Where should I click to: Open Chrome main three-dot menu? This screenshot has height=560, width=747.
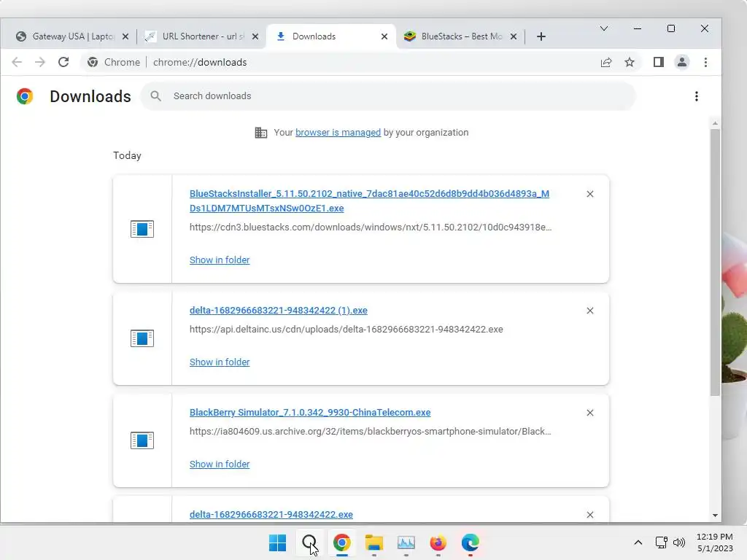pyautogui.click(x=705, y=62)
